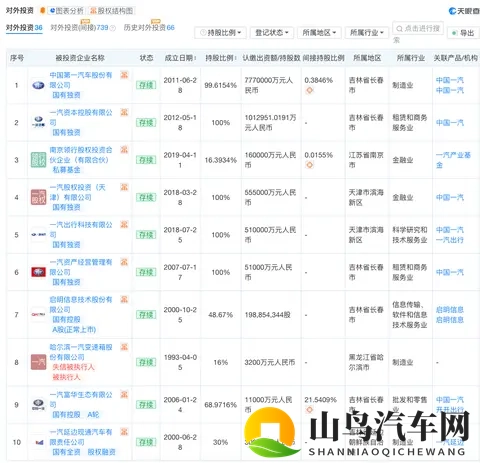Viewport: 480px width, 463px height.
Task: Open 一汽富华生态有限公司 company link
Action: coord(81,400)
